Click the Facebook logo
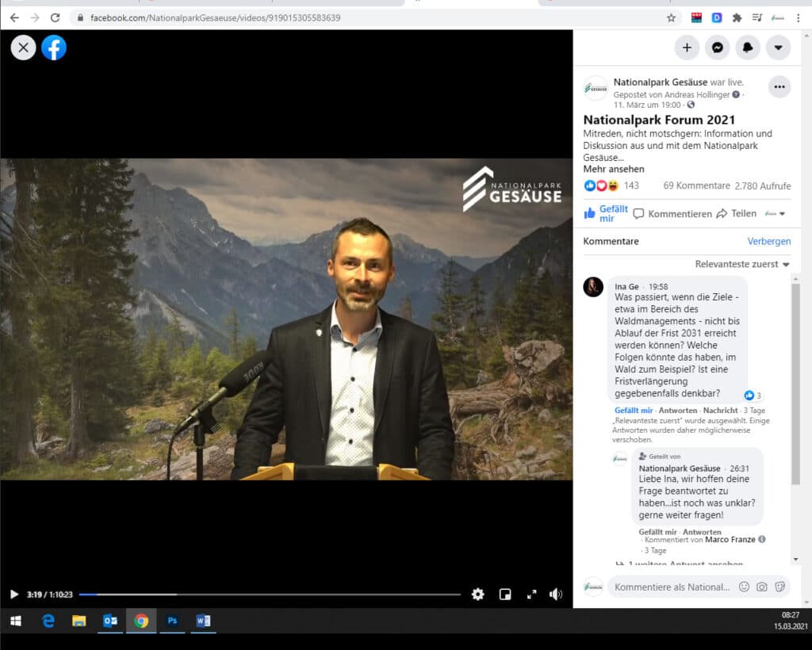 [x=54, y=48]
